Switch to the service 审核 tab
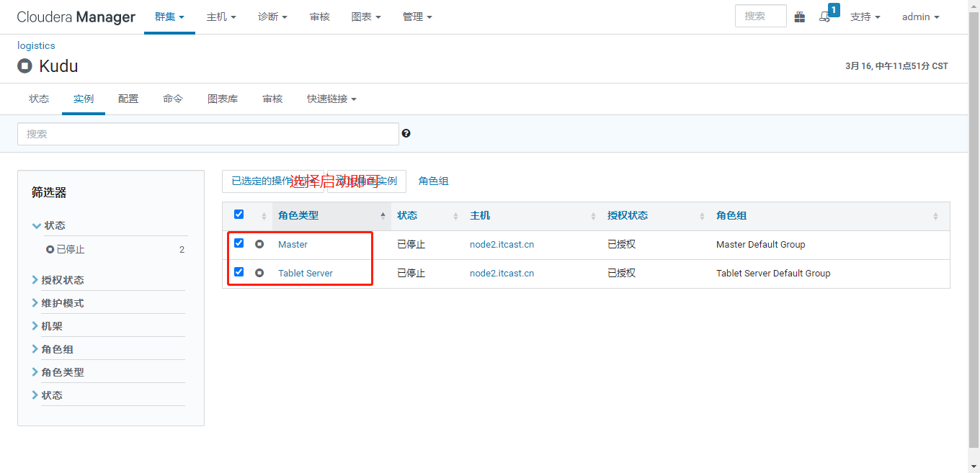The height and width of the screenshot is (473, 980). [272, 99]
